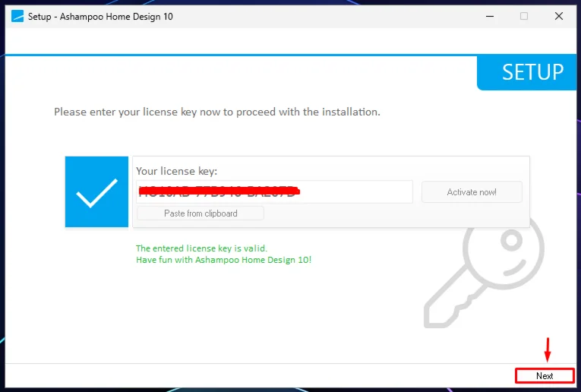Click the 'Your license key:' label
Screen dimensions: 581x392
(x=176, y=171)
